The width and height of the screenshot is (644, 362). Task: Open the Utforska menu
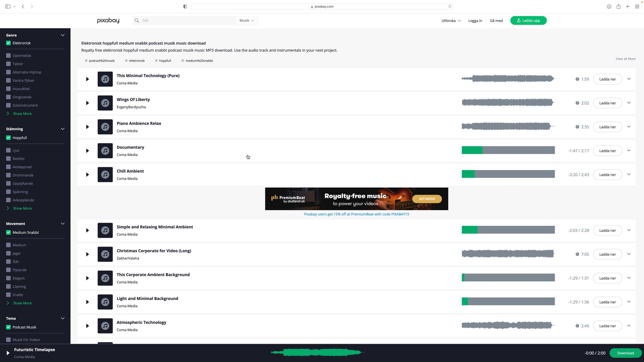(x=451, y=21)
